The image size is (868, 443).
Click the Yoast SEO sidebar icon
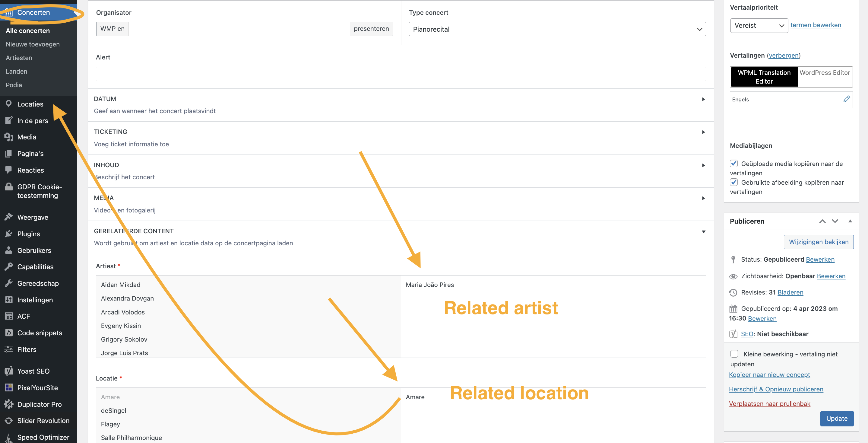(x=9, y=371)
